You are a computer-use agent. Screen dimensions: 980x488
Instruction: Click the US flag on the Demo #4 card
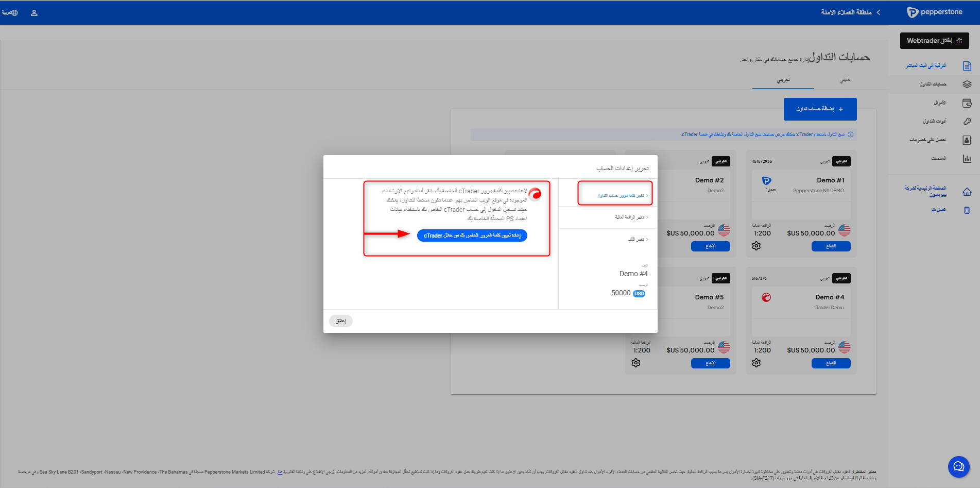(844, 347)
